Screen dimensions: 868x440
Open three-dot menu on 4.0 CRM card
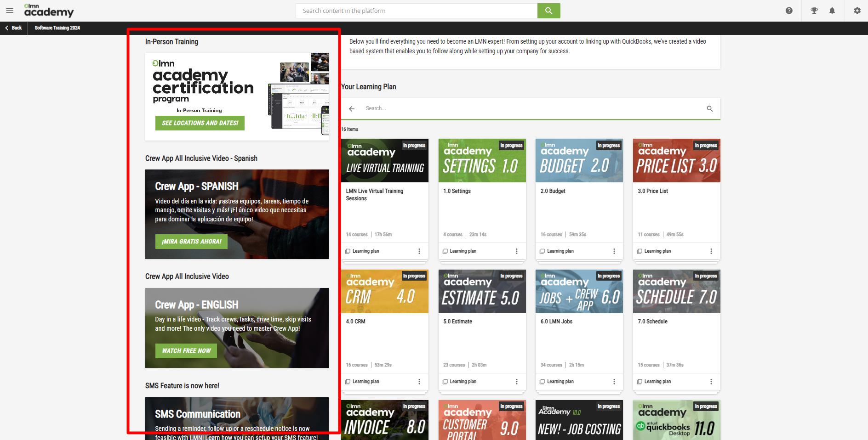[419, 382]
